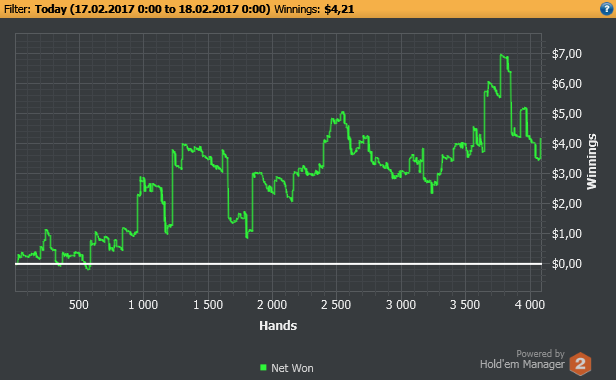The width and height of the screenshot is (616, 380).
Task: Click the '2 500' hands axis label
Action: [336, 305]
